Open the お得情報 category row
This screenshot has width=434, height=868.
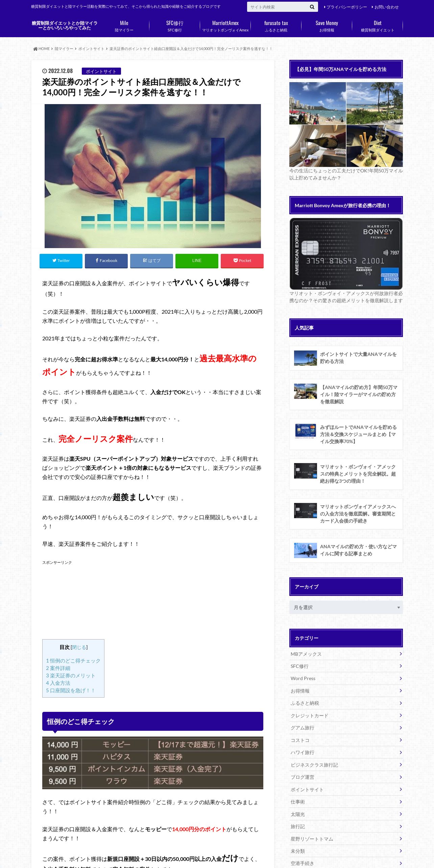click(x=346, y=691)
